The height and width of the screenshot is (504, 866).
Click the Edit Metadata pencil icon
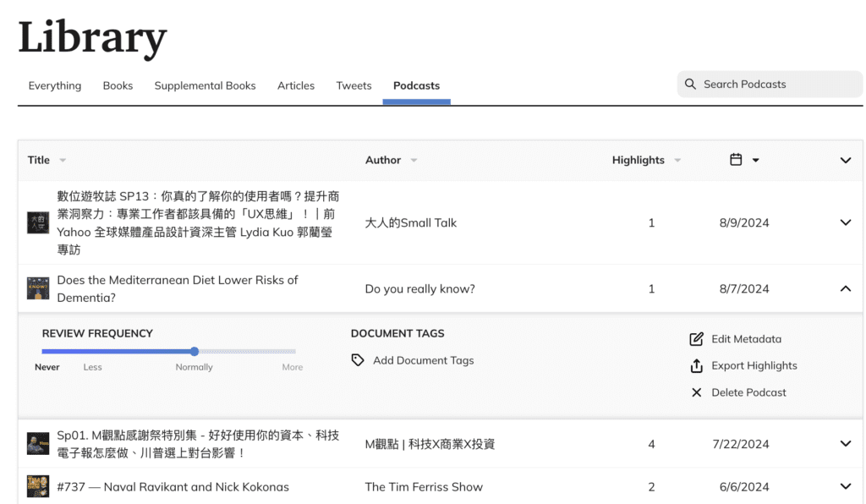pyautogui.click(x=696, y=339)
